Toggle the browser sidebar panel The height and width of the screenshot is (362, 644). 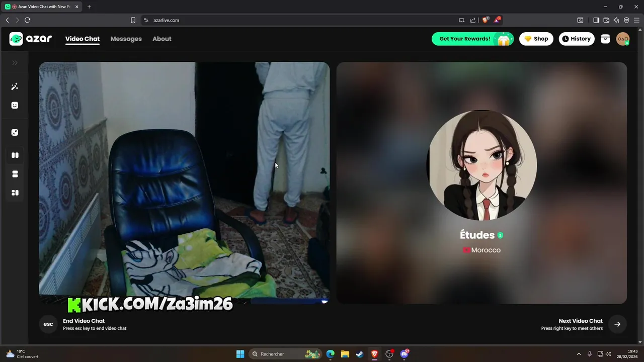pos(596,20)
